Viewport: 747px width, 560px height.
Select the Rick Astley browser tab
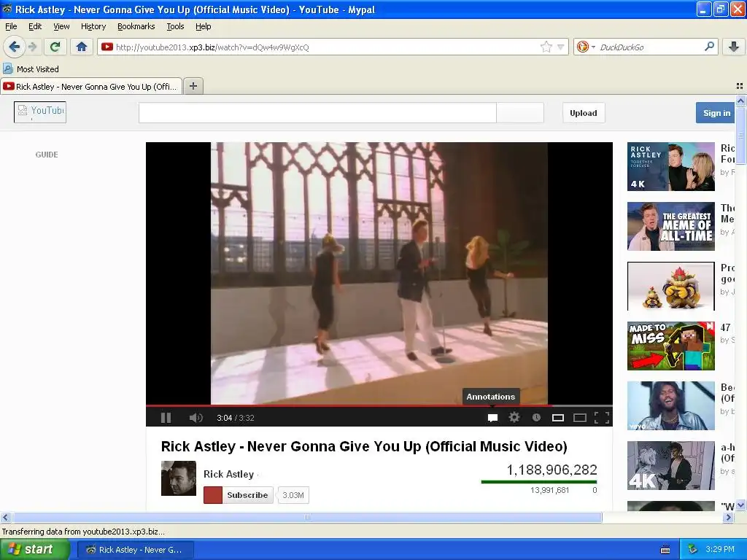tap(91, 86)
